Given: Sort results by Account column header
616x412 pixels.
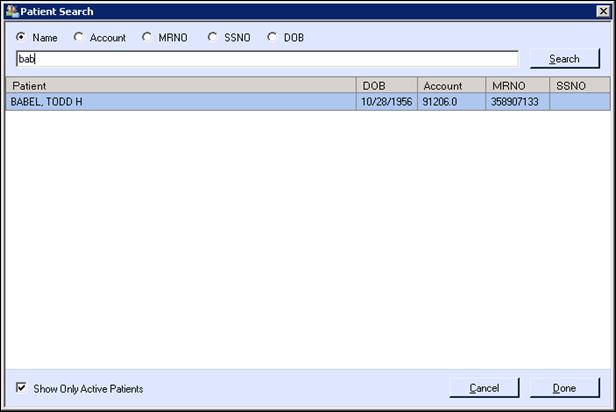Looking at the screenshot, I should tap(451, 86).
